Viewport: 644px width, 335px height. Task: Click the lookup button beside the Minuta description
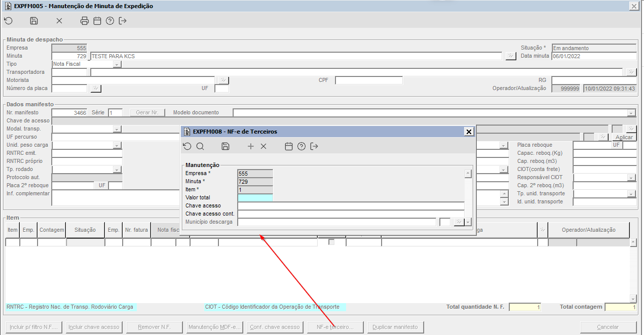(x=511, y=56)
